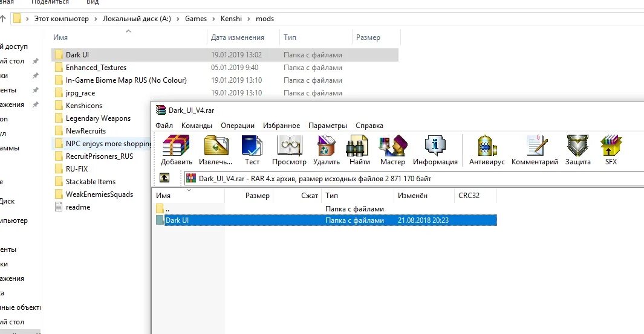Expand breadcrumb chevron after Kenshi
This screenshot has width=644, height=334.
coord(249,19)
